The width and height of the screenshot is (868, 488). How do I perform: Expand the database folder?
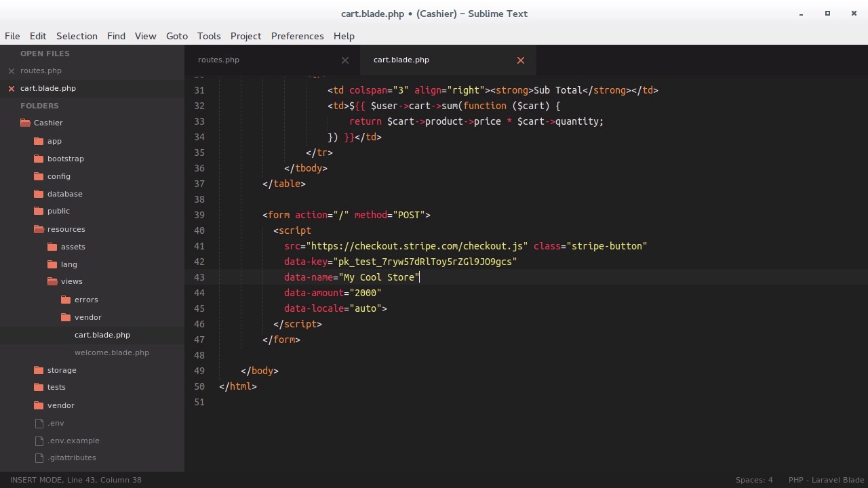65,194
